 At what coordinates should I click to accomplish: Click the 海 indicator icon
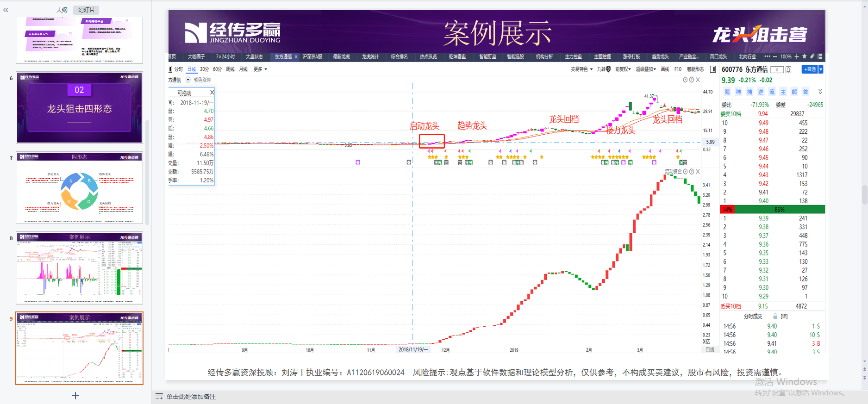click(727, 92)
